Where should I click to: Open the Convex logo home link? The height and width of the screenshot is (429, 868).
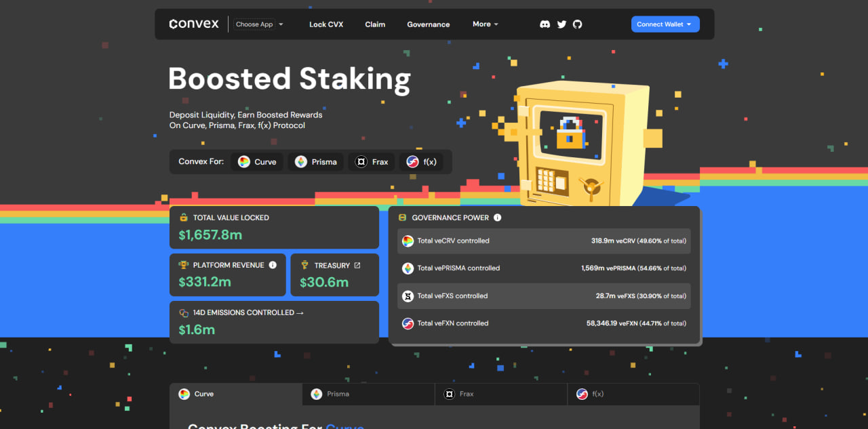click(194, 24)
